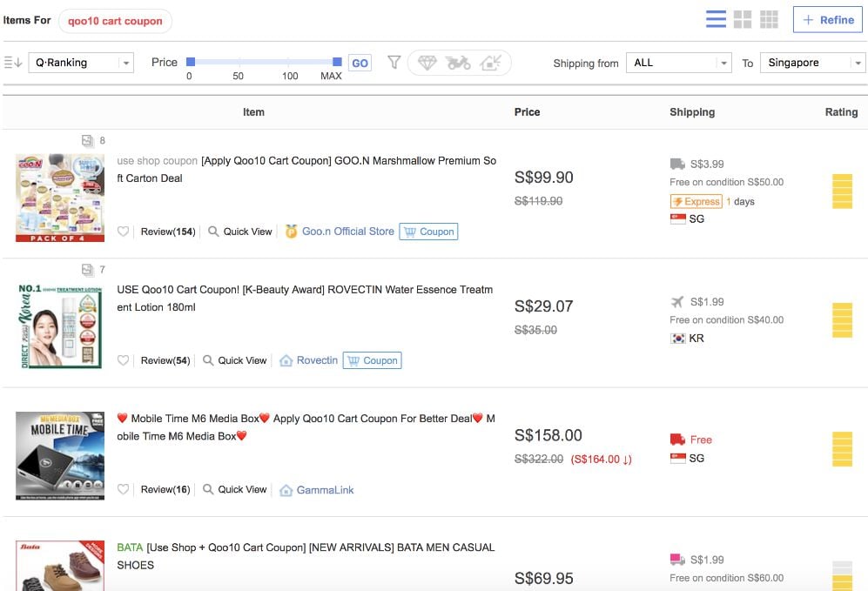Viewport: 868px width, 591px height.
Task: Click the Express shipping badge
Action: click(x=696, y=201)
